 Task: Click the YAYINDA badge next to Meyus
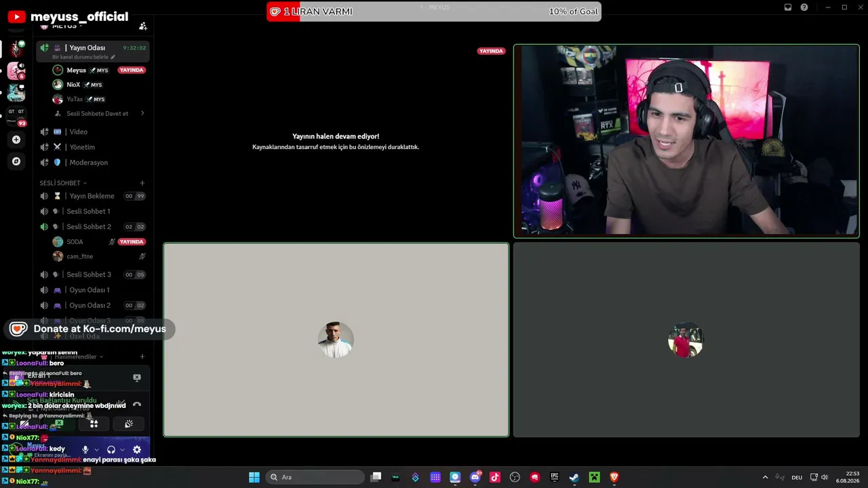click(132, 70)
